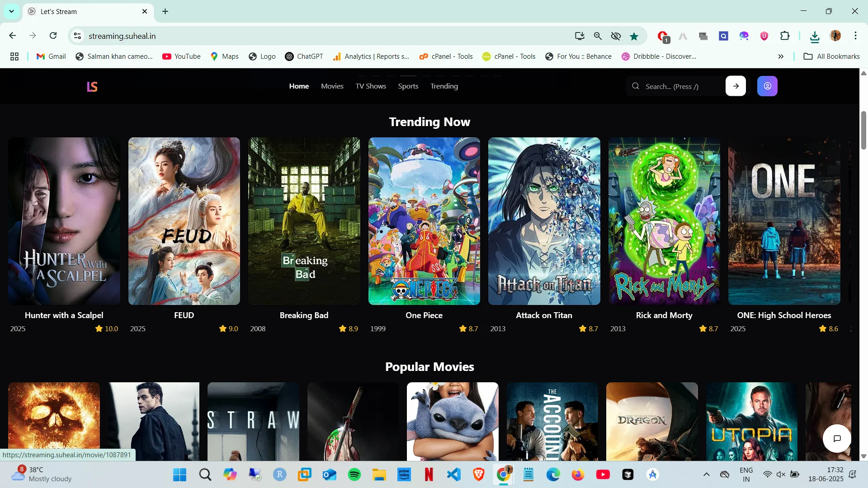
Task: Go back to previous page
Action: [13, 36]
